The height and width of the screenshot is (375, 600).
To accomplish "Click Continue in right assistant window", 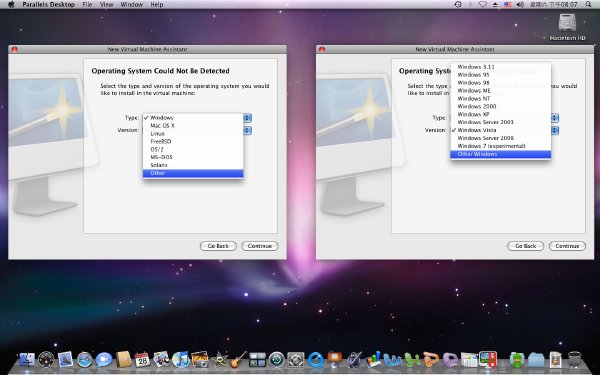I will click(x=567, y=246).
